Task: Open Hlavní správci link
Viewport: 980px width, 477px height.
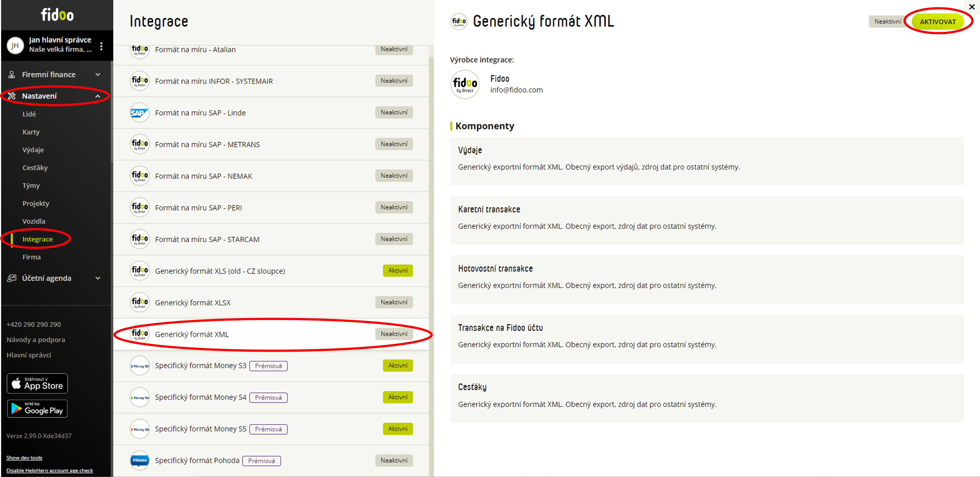Action: click(28, 355)
